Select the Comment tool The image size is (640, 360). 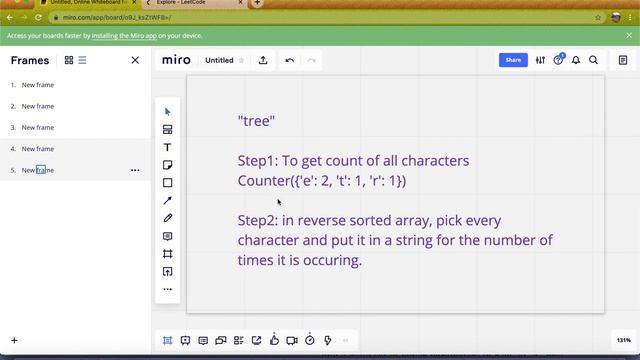167,236
